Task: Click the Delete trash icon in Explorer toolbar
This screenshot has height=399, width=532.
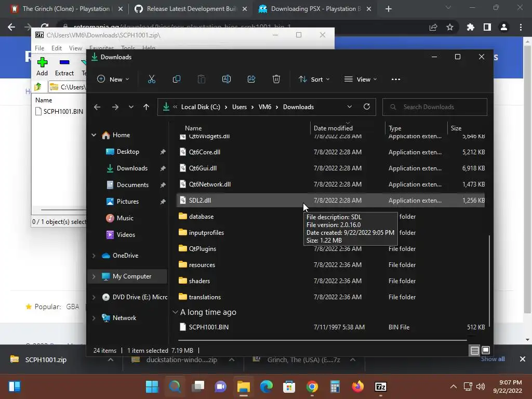Action: [276, 79]
